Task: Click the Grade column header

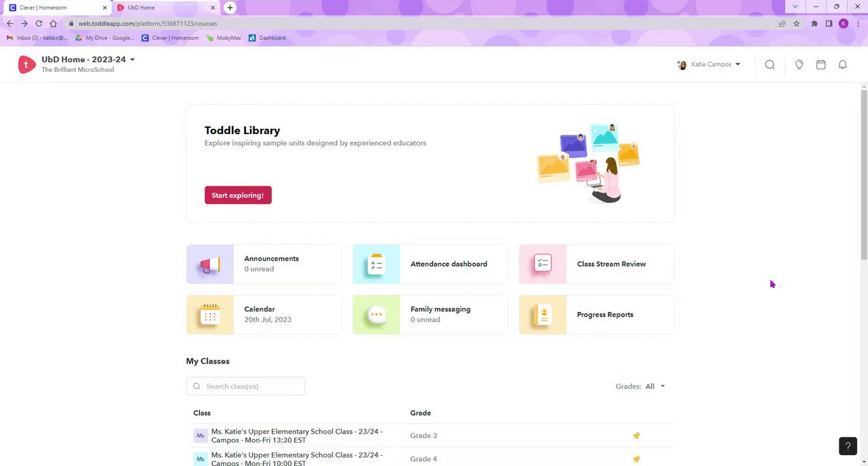Action: (x=420, y=413)
